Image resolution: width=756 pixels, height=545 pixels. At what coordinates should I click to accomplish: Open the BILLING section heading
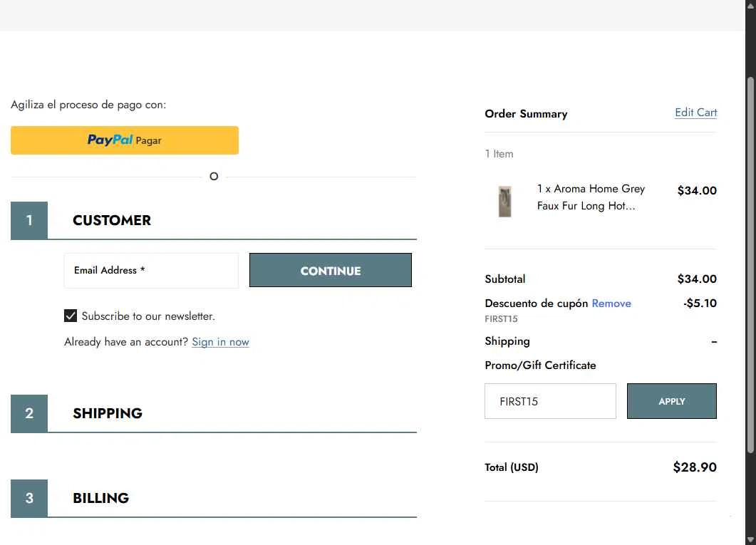100,498
